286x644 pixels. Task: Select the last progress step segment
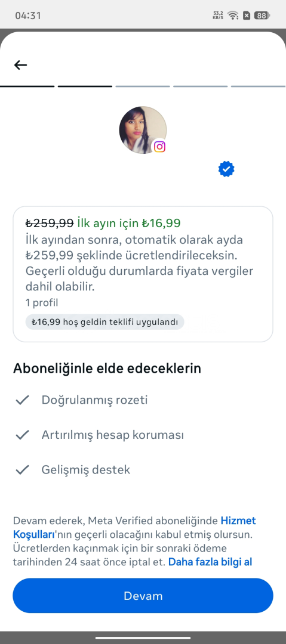259,86
